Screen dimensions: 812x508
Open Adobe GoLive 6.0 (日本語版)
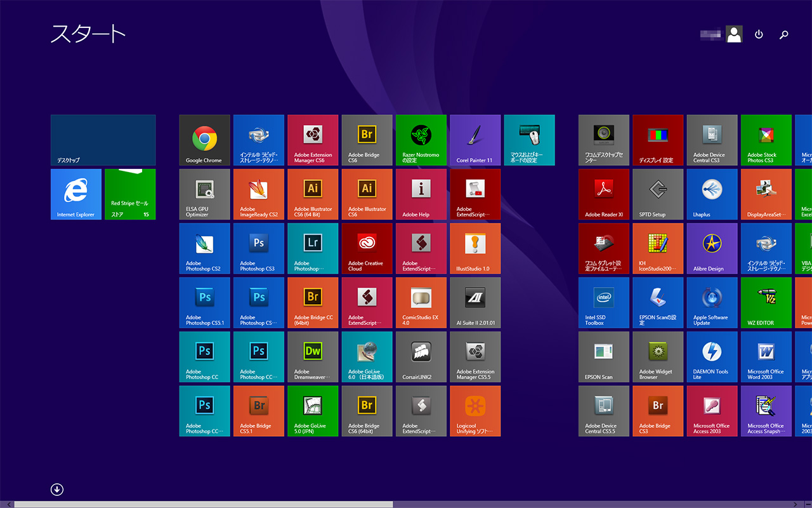367,357
